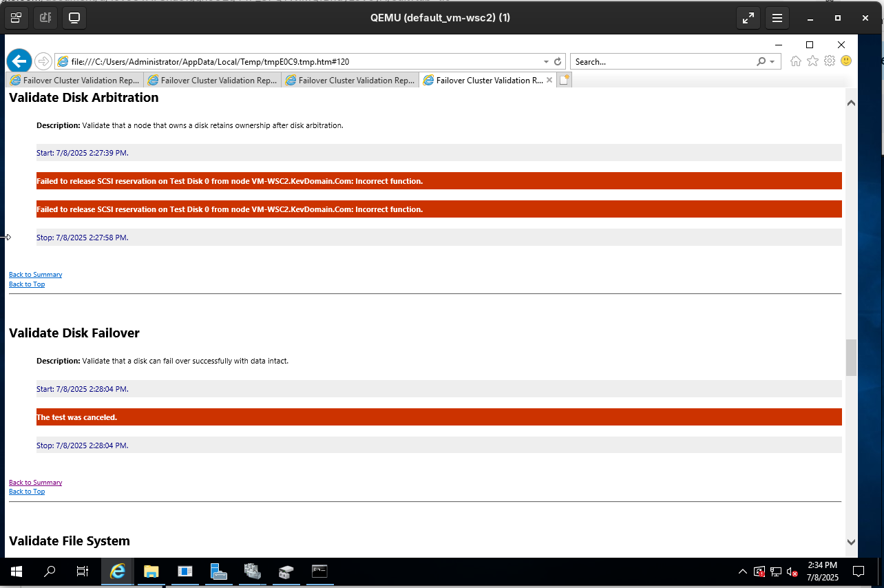Viewport: 884px width, 588px height.
Task: Click Back to Top under Validate Disk Failover
Action: click(27, 492)
